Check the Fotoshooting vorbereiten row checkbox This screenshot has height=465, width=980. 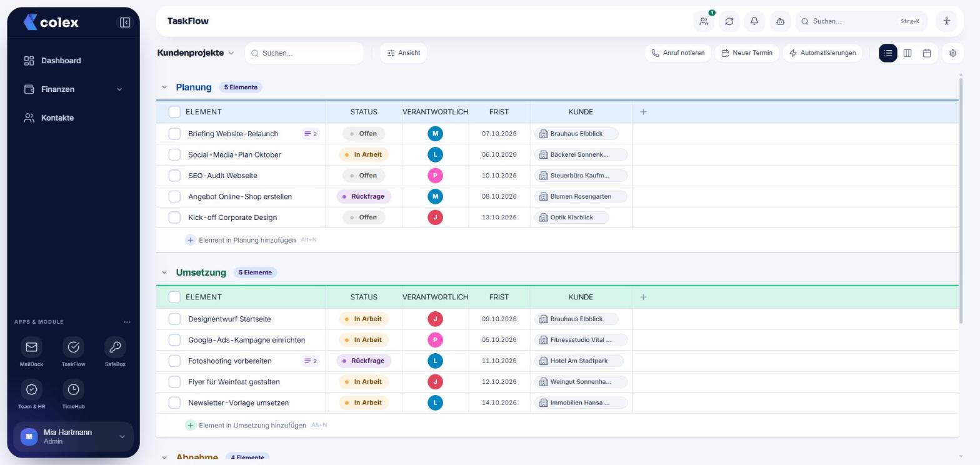click(174, 361)
